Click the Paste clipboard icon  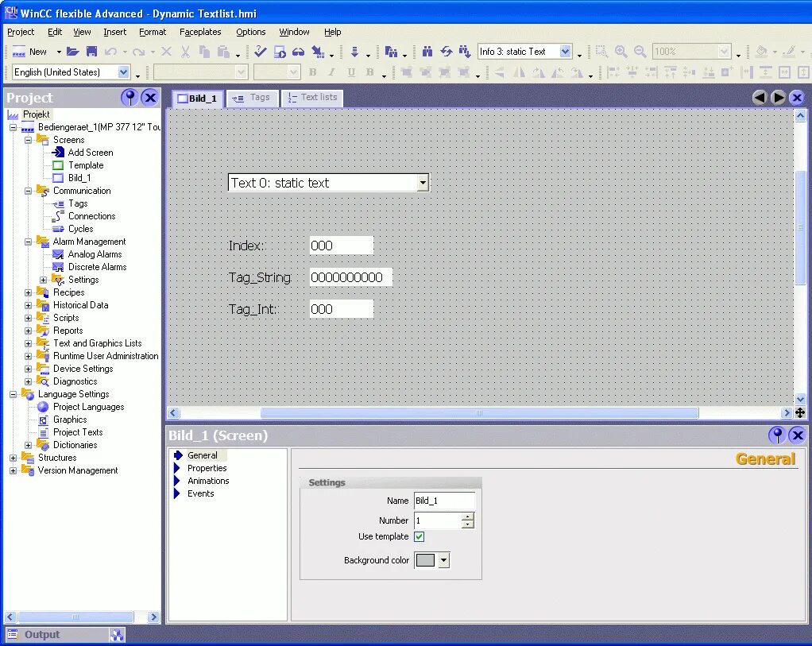pyautogui.click(x=223, y=52)
